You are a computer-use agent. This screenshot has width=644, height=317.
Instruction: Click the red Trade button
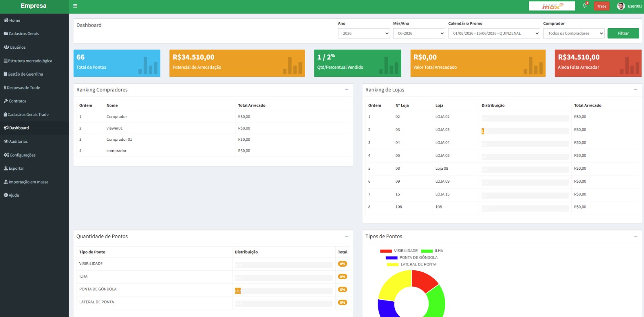(x=602, y=6)
